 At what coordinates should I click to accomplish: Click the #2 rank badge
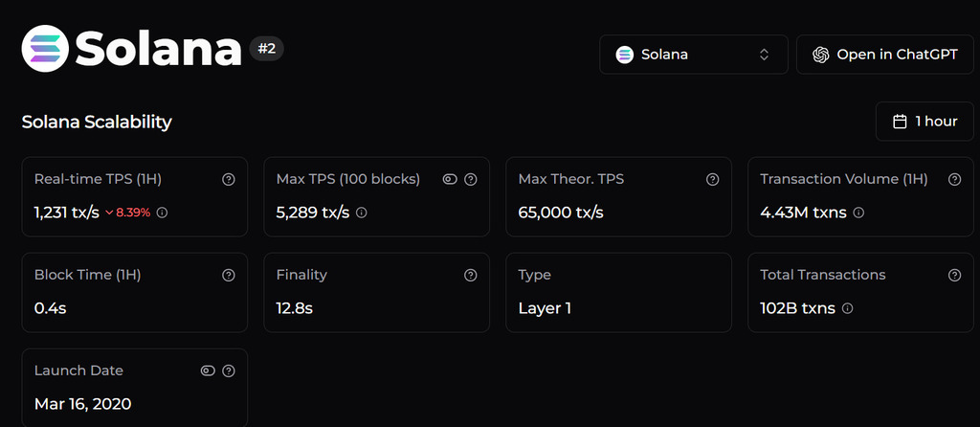(x=267, y=49)
